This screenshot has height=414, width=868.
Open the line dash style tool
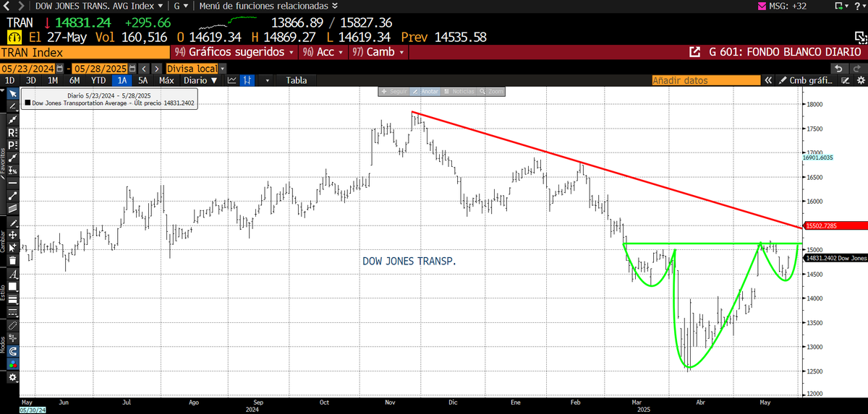[x=14, y=313]
